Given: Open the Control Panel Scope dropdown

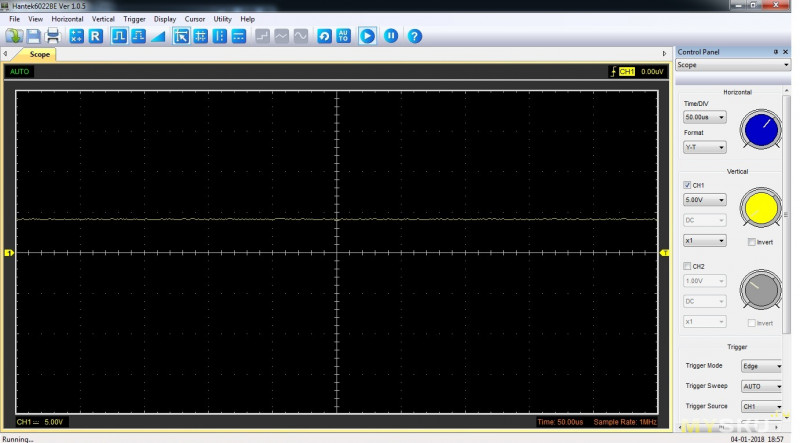Looking at the screenshot, I should pos(733,65).
